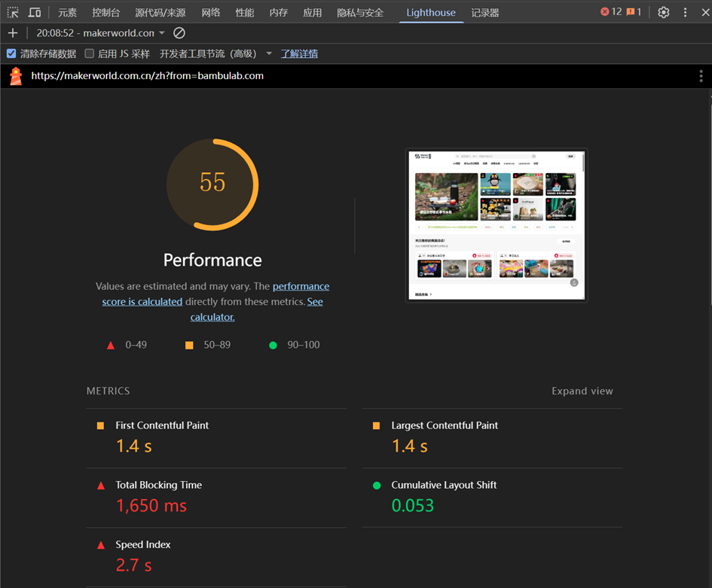Switch to the 性能 tab
Image resolution: width=712 pixels, height=588 pixels.
245,13
